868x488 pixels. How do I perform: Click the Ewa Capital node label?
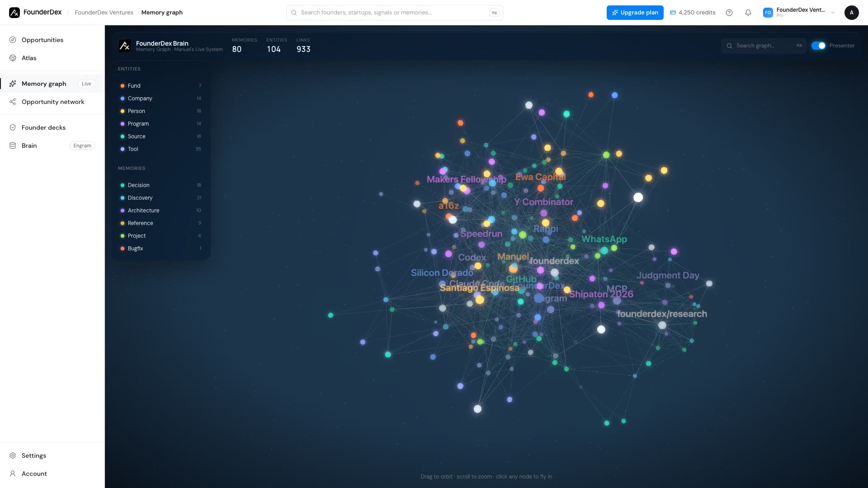click(540, 177)
